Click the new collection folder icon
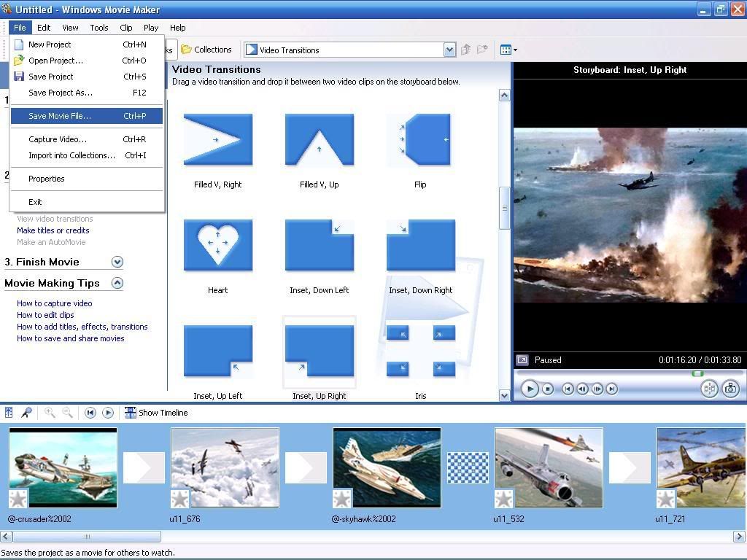 [x=483, y=50]
